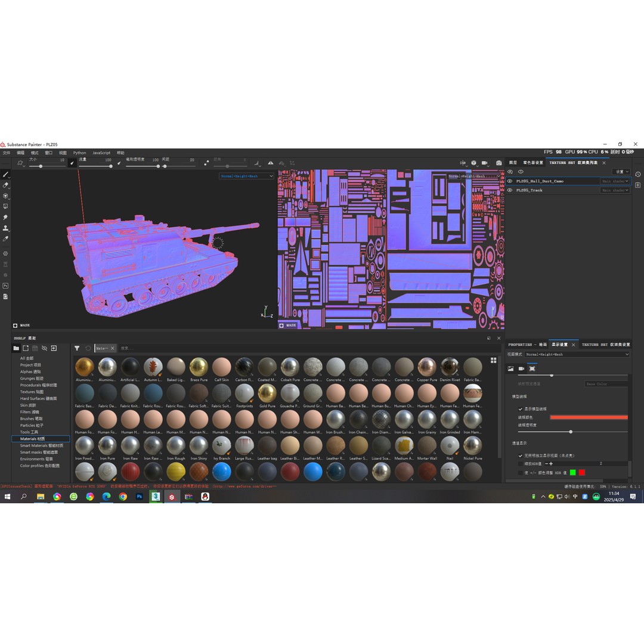Open the History panel icon on right edge
This screenshot has width=644, height=644.
638,175
